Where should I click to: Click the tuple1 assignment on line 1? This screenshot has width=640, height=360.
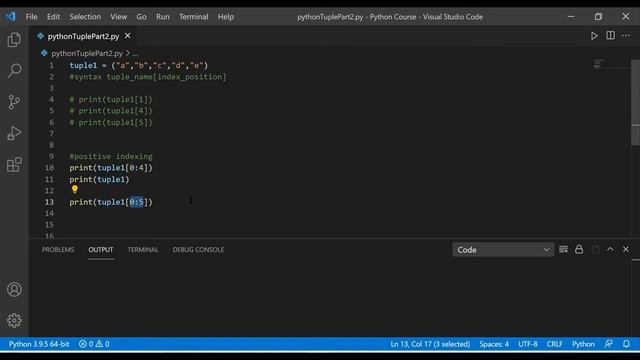pyautogui.click(x=139, y=65)
